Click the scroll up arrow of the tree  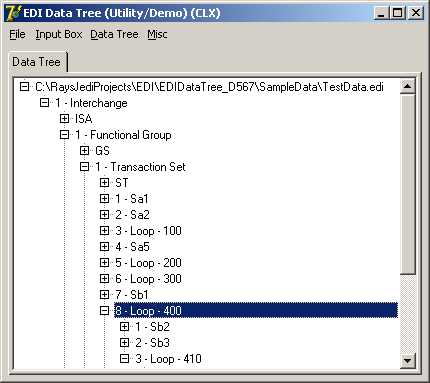(x=407, y=86)
